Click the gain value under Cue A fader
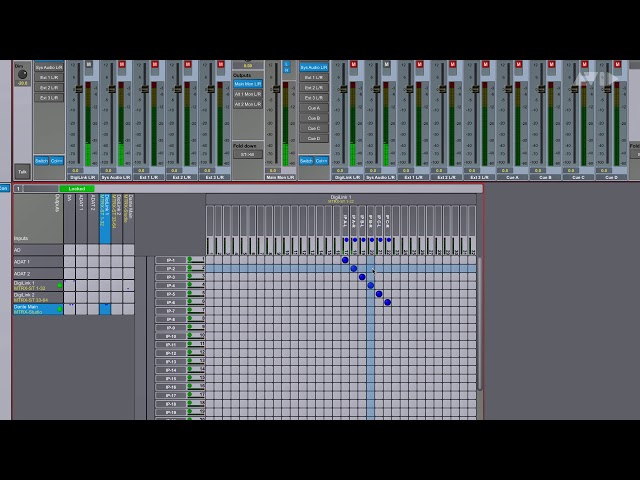 (505, 171)
